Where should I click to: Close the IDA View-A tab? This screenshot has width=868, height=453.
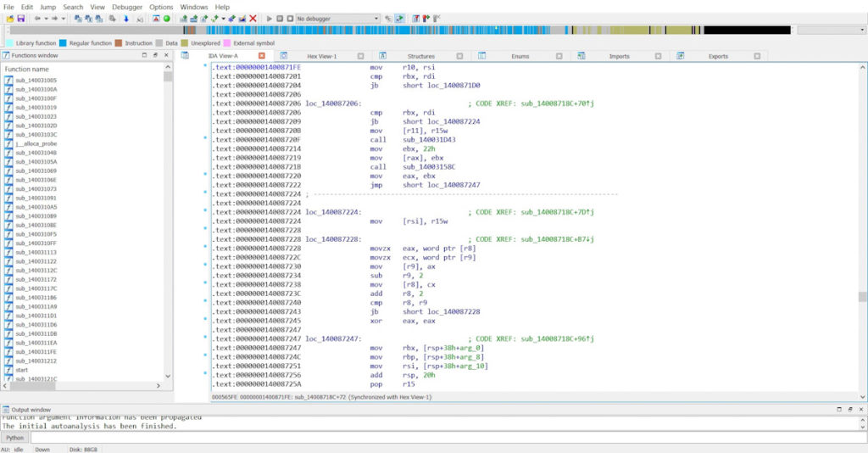pyautogui.click(x=262, y=56)
